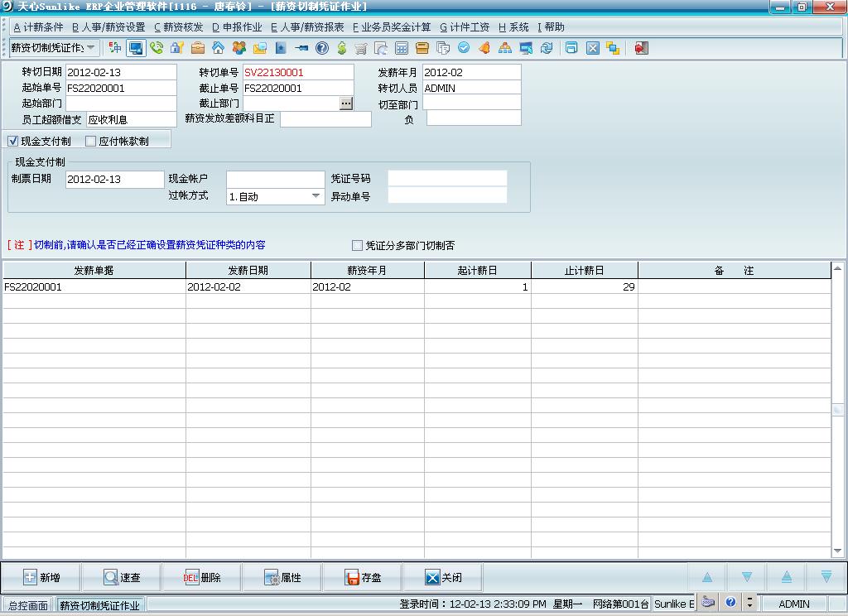Click the organization chart toolbar icon

504,47
